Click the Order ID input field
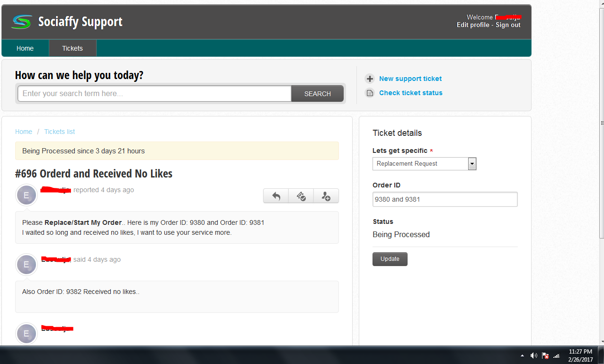Viewport: 604px width, 364px height. point(445,199)
